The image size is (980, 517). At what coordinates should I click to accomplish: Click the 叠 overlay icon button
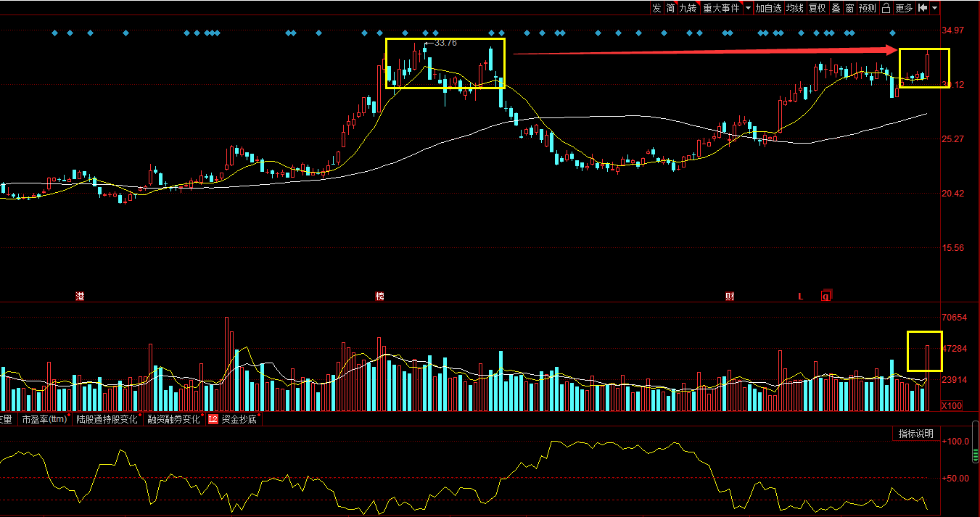836,8
